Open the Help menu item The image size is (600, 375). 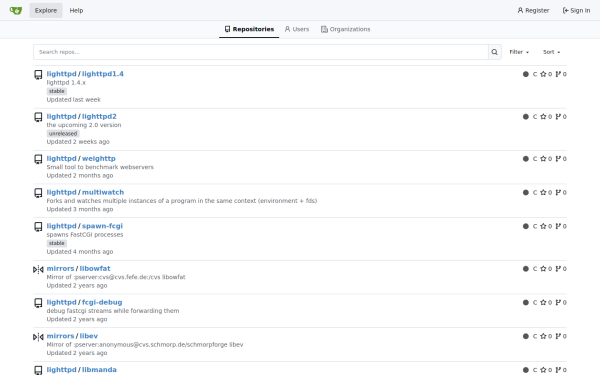click(x=76, y=10)
